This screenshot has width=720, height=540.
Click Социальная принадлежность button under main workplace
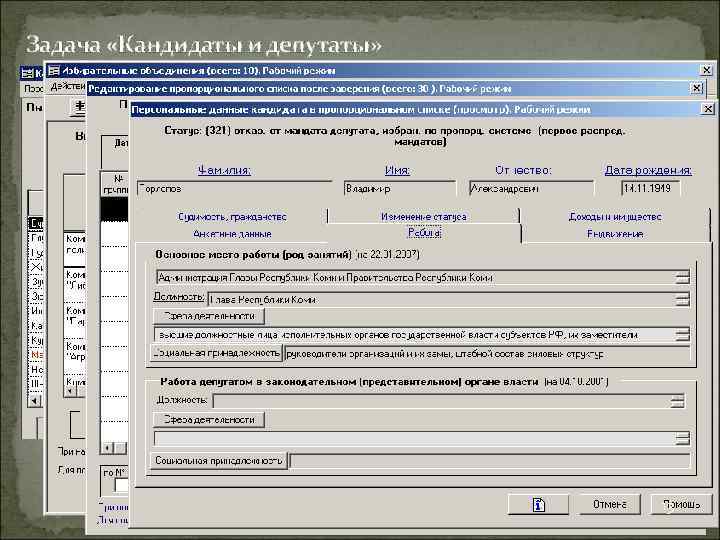[x=216, y=353]
